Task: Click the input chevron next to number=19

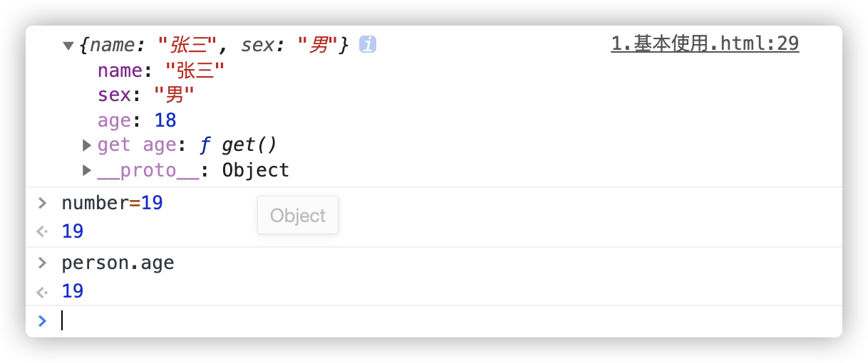Action: click(42, 203)
